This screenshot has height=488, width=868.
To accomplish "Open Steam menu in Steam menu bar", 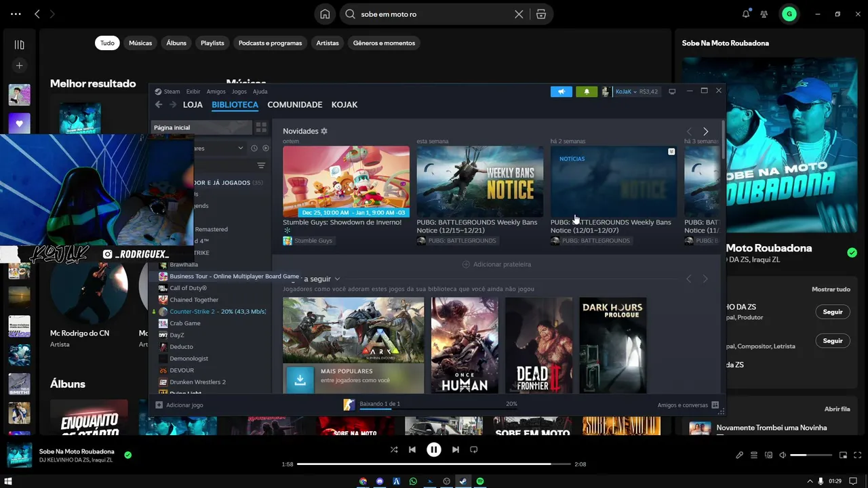I will click(x=172, y=91).
